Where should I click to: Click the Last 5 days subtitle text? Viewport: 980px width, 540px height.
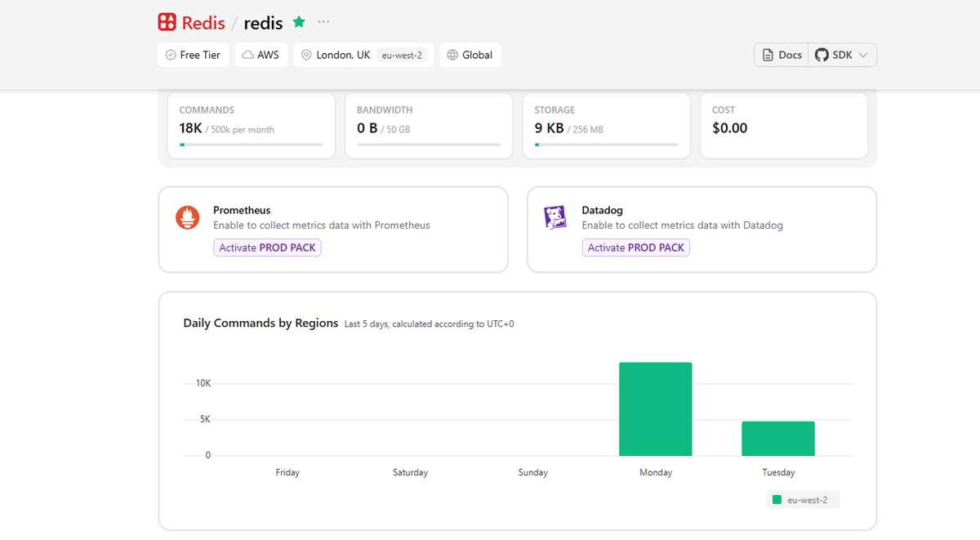[430, 324]
